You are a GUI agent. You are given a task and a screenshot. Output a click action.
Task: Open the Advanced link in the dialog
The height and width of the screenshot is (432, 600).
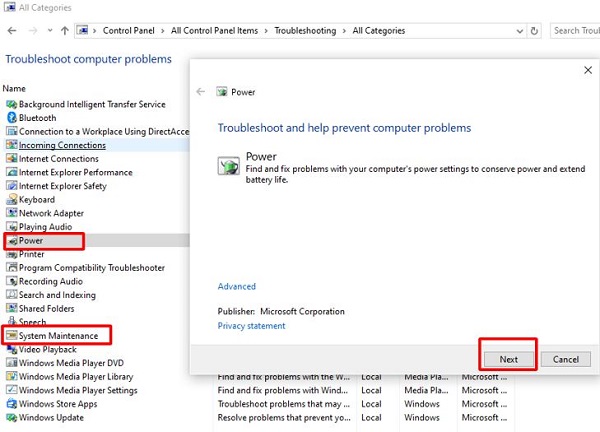[x=236, y=286]
